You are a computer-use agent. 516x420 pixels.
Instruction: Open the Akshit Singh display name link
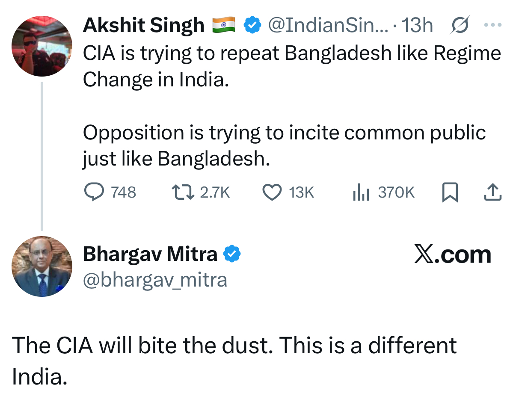point(144,26)
